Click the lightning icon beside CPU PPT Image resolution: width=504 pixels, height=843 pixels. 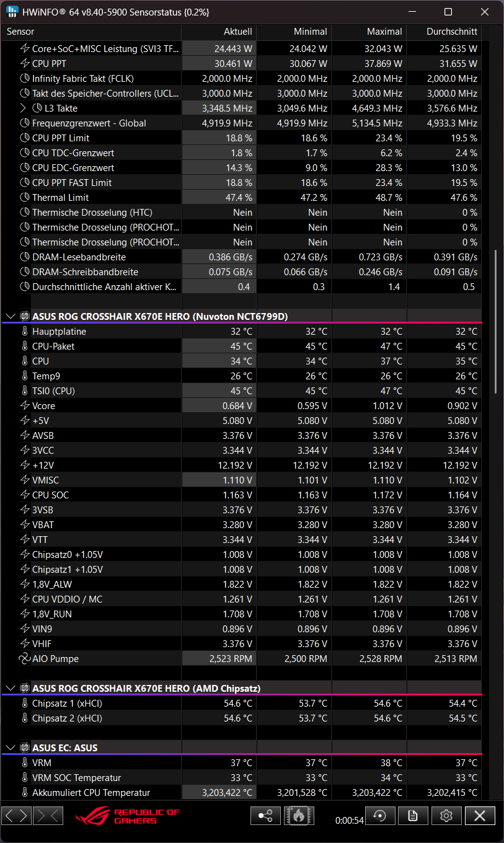click(25, 63)
